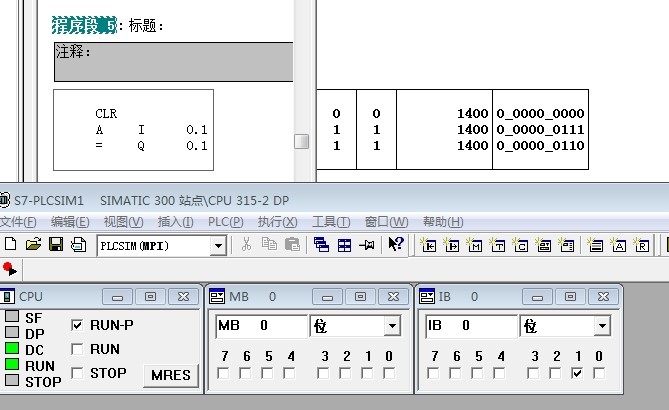Check bit 5 in MB 0
Image resolution: width=669 pixels, height=410 pixels.
tap(267, 374)
